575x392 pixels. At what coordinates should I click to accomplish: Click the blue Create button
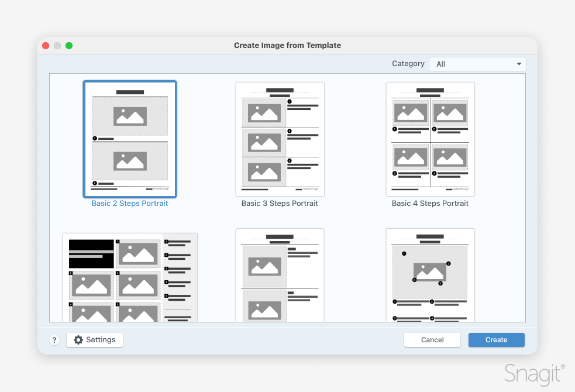(496, 340)
